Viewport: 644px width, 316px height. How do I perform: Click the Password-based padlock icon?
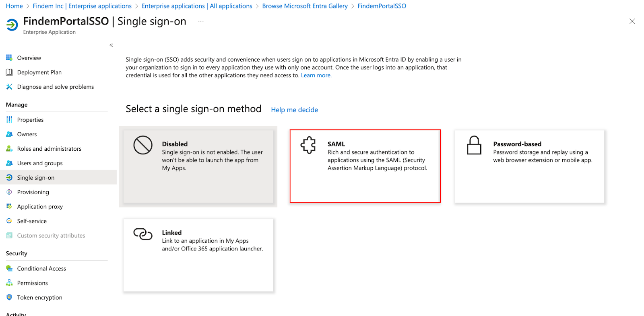click(474, 145)
